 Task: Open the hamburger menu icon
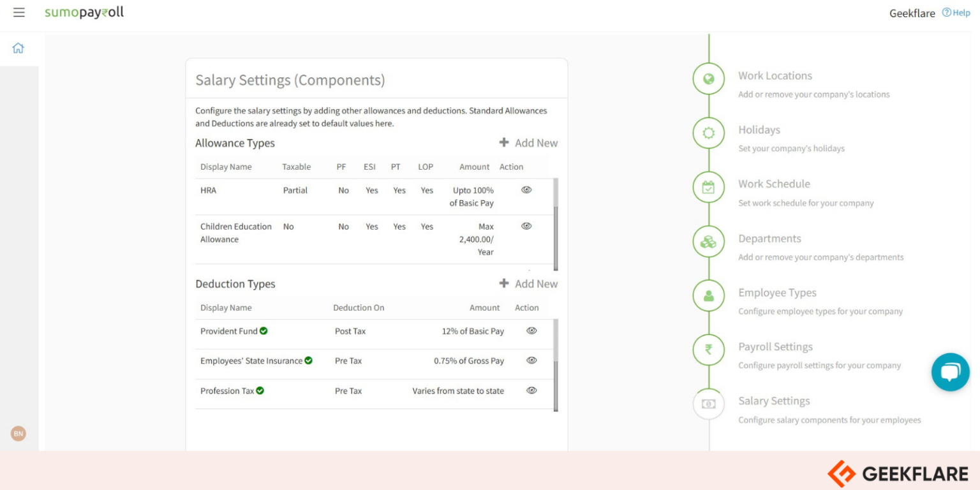(x=19, y=13)
